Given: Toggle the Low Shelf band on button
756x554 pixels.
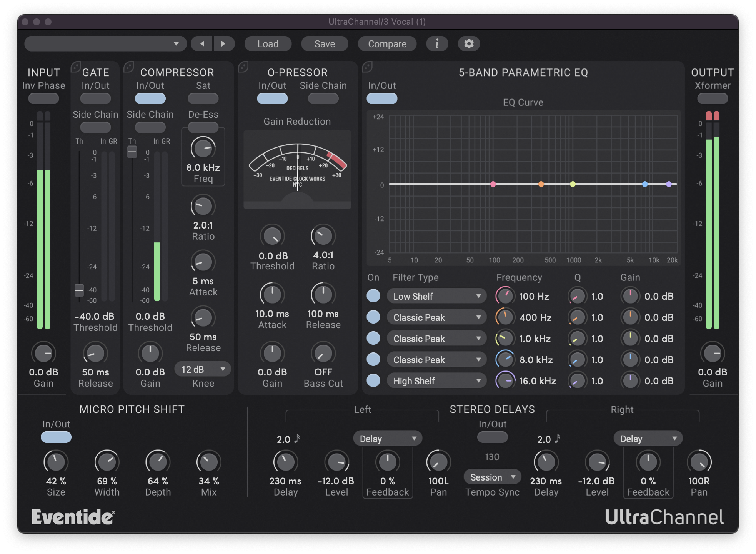Looking at the screenshot, I should pos(373,296).
